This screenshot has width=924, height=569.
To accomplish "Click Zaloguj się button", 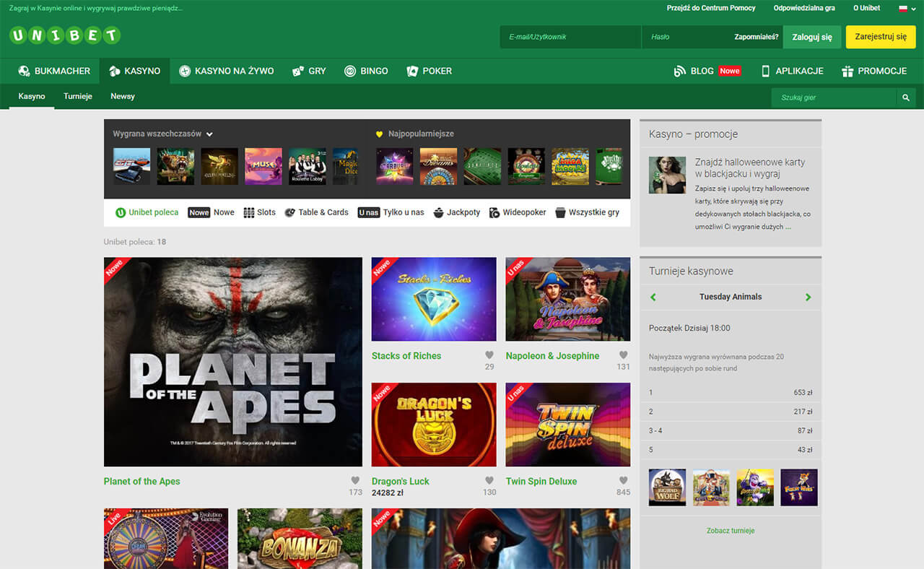I will tap(812, 37).
